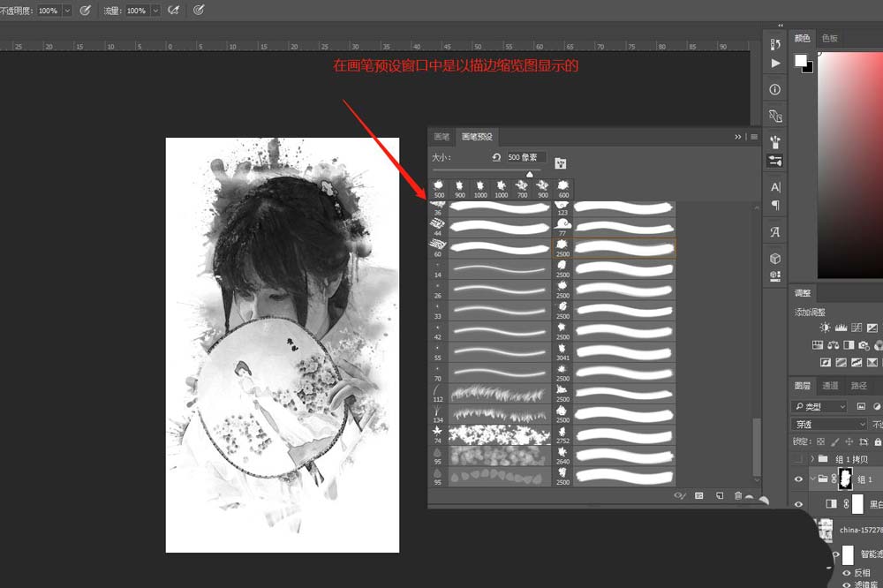Add a Black & White adjustment
Image resolution: width=883 pixels, height=588 pixels.
(x=849, y=344)
